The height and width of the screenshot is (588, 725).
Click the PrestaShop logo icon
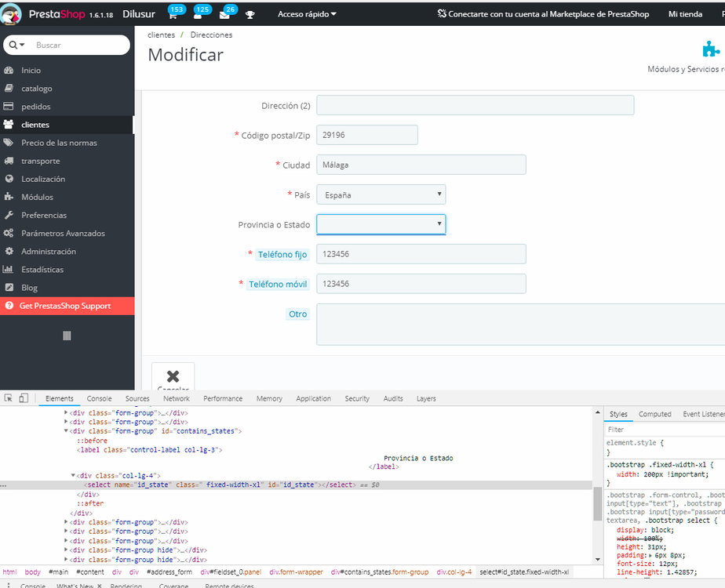click(11, 14)
